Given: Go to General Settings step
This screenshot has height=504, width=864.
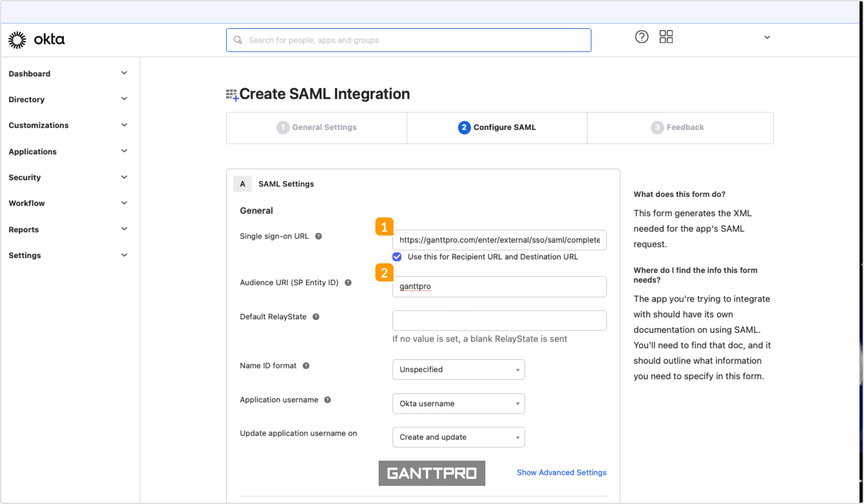Looking at the screenshot, I should click(316, 127).
